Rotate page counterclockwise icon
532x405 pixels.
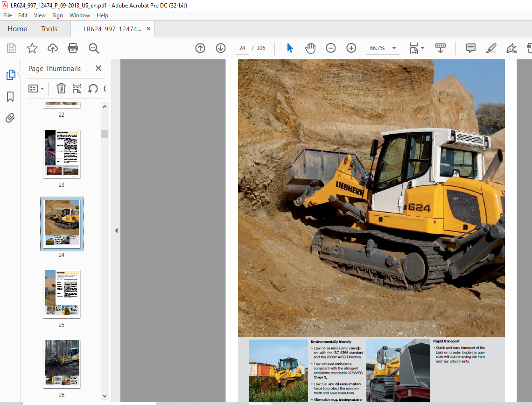pos(92,89)
